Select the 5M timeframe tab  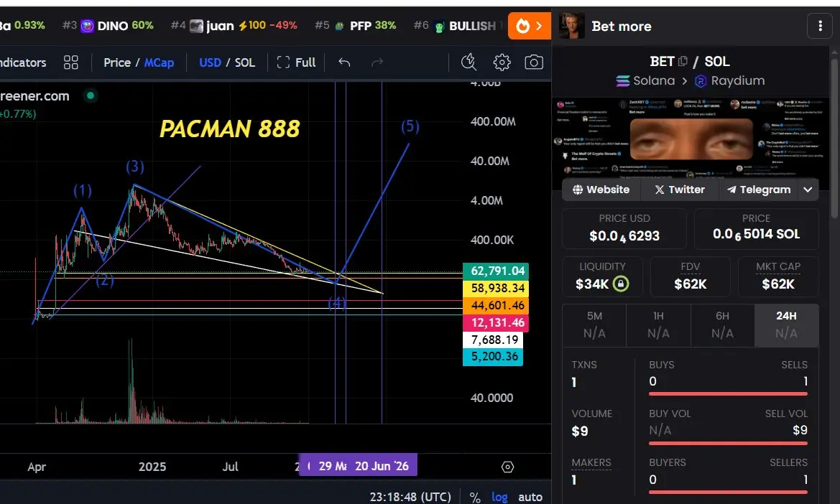tap(594, 325)
